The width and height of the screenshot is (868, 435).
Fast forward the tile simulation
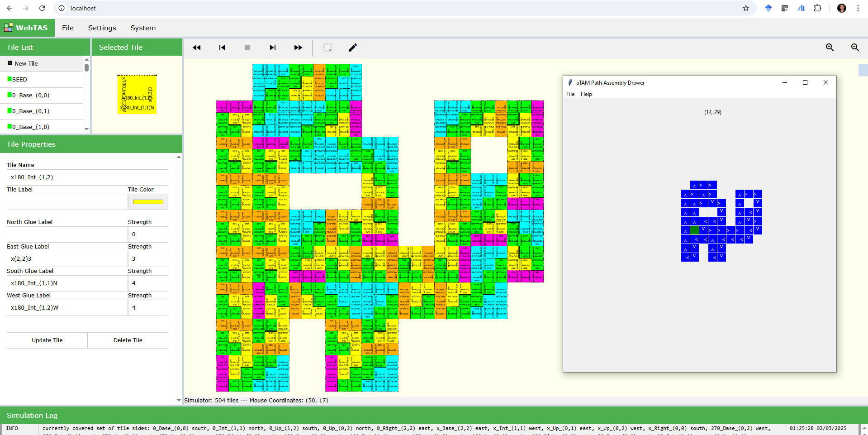(298, 48)
